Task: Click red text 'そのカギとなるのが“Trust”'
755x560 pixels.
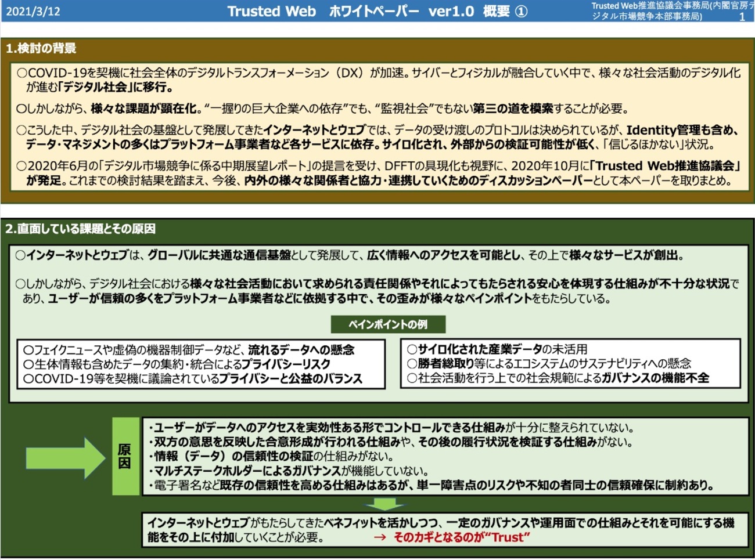Action: [x=462, y=537]
